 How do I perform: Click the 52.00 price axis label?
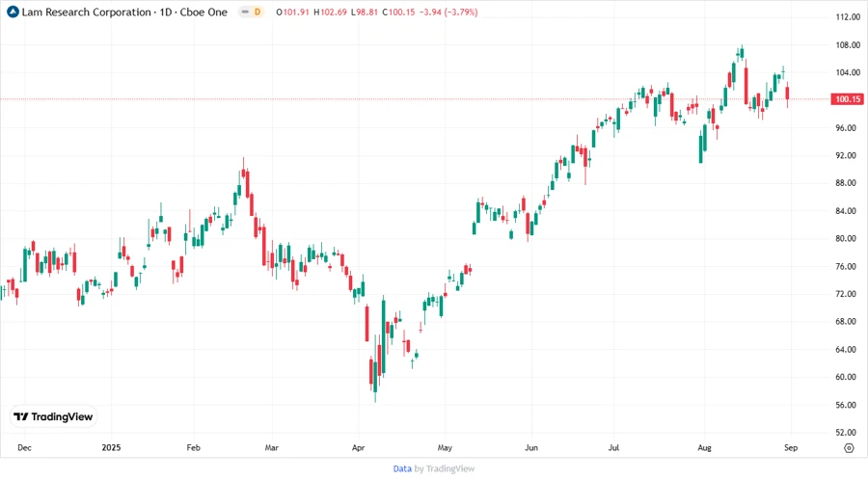848,433
